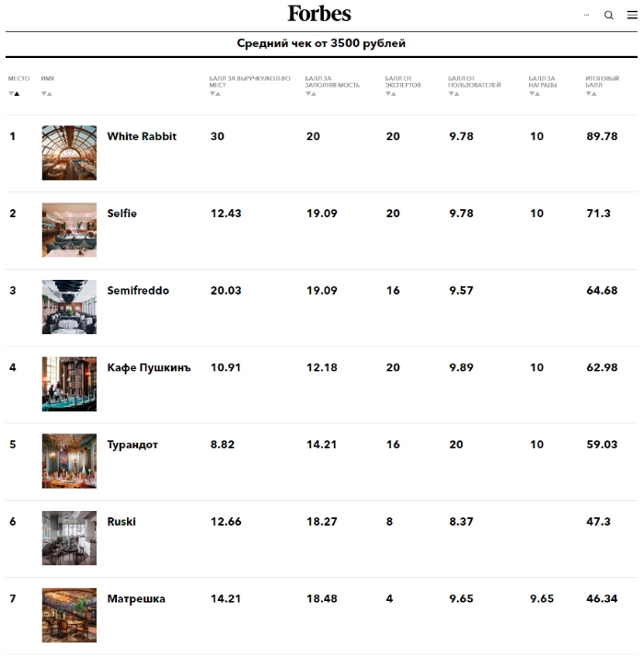This screenshot has height=660, width=644.
Task: Click the three-dots more icon
Action: point(586,16)
